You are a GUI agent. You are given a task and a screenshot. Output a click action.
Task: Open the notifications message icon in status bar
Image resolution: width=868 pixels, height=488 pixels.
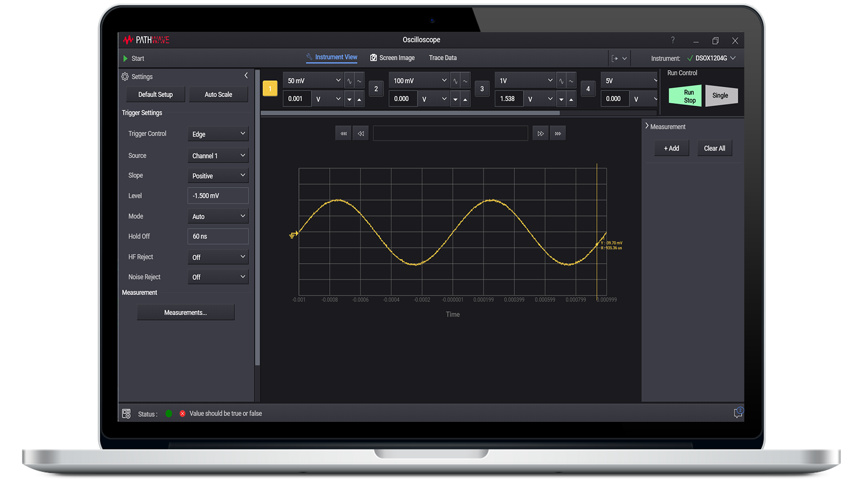coord(738,413)
